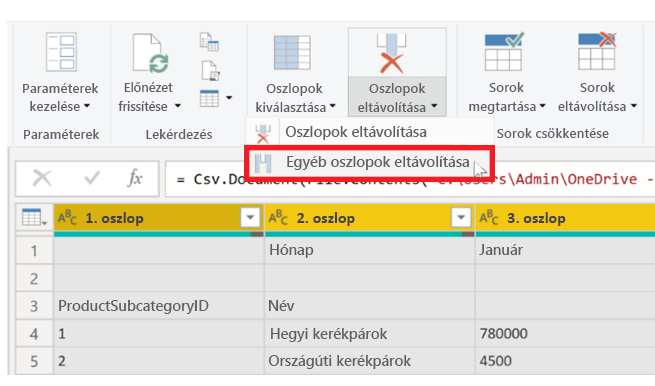Expand Oszlopok kiválasztása dropdown arrow
The image size is (655, 386).
click(x=333, y=106)
